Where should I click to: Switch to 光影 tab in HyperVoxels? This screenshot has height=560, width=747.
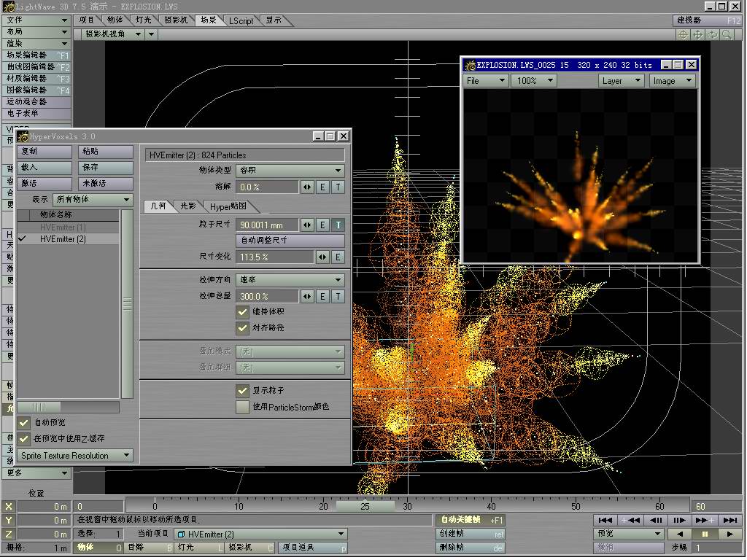(187, 206)
